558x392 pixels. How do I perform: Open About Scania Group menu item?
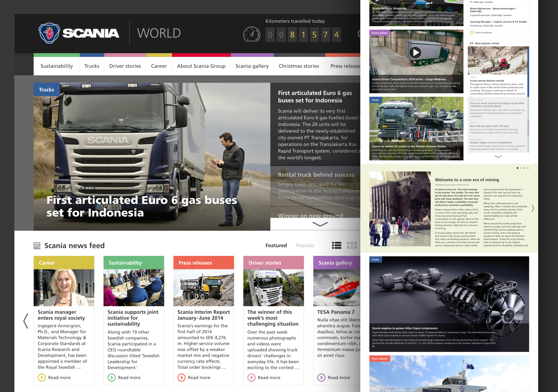click(201, 66)
